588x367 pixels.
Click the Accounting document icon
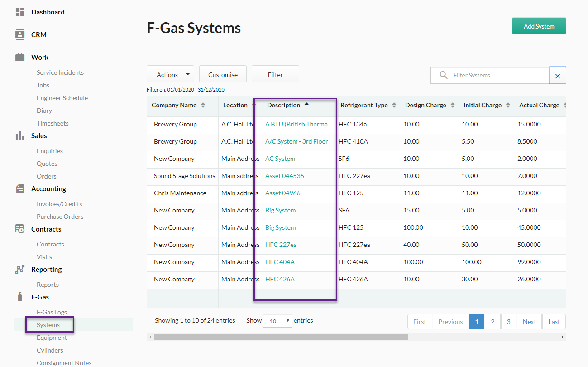20,188
